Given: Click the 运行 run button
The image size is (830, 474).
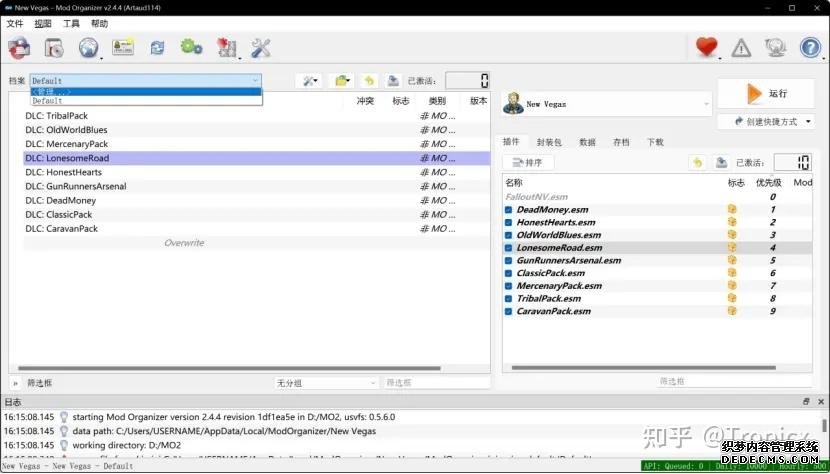Looking at the screenshot, I should (767, 93).
